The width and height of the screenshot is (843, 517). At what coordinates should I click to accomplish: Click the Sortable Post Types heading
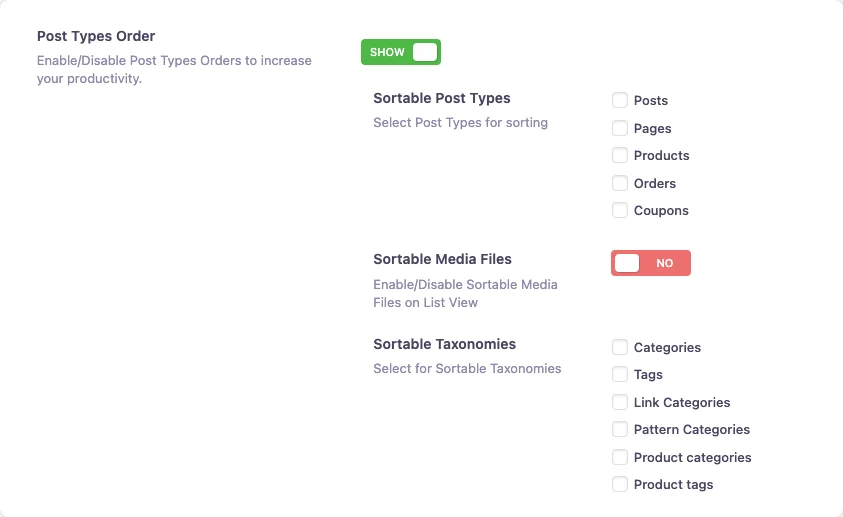441,98
